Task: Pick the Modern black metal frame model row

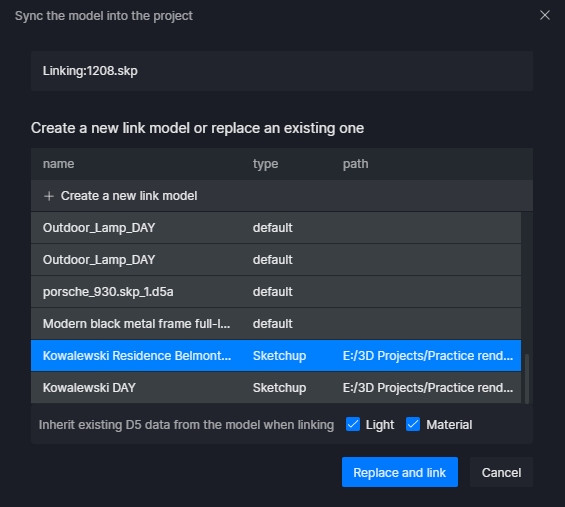Action: [276, 324]
